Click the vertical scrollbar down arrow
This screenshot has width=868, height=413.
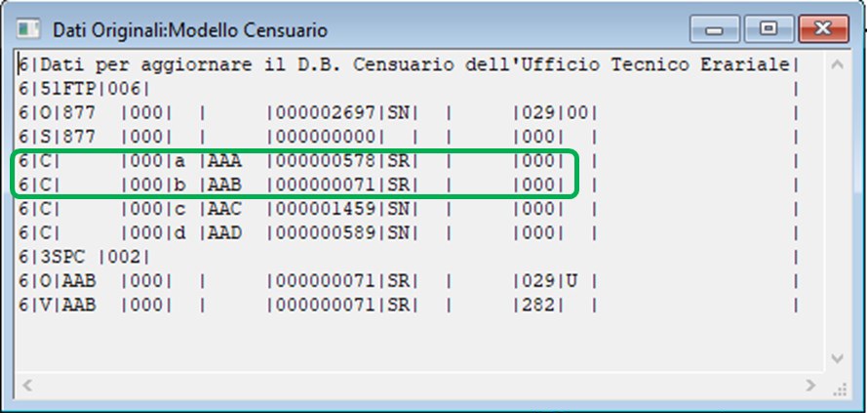837,358
